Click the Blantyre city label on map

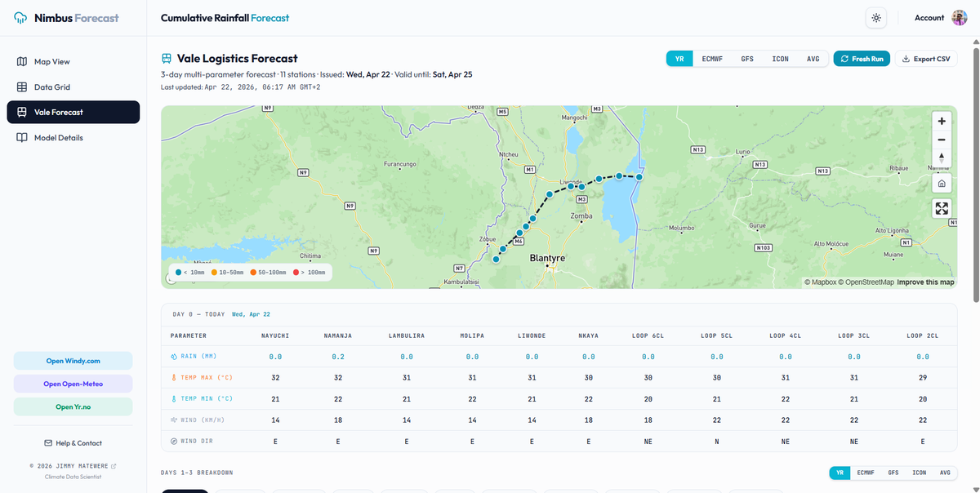coord(548,257)
